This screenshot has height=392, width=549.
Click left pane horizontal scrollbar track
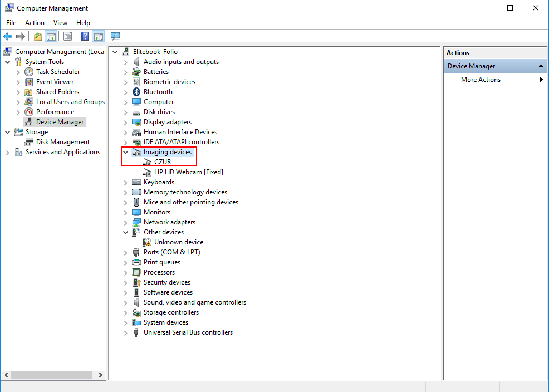click(x=52, y=375)
